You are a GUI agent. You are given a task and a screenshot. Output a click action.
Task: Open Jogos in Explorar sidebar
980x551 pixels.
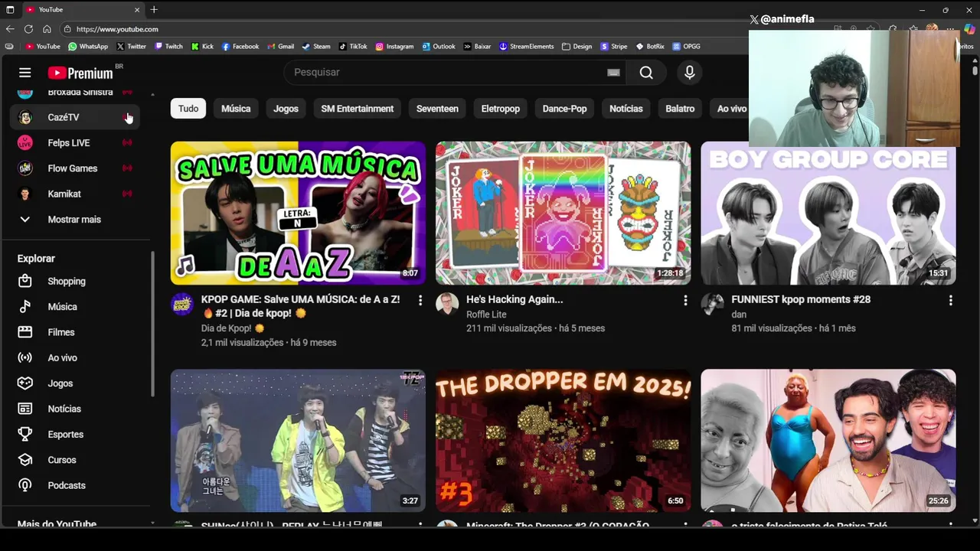(x=77, y=383)
